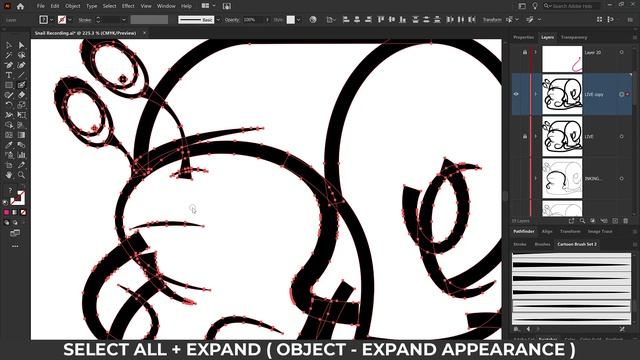This screenshot has width=640, height=360.
Task: Switch to the Brushes tab
Action: point(542,244)
